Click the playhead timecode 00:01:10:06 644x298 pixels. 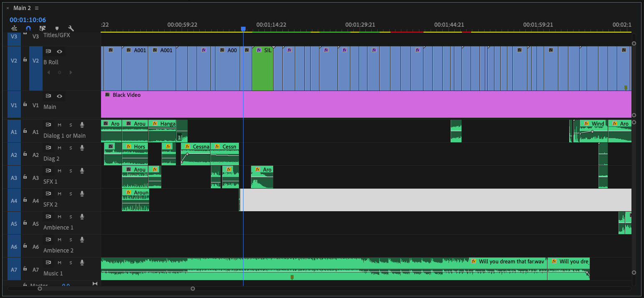(x=28, y=20)
